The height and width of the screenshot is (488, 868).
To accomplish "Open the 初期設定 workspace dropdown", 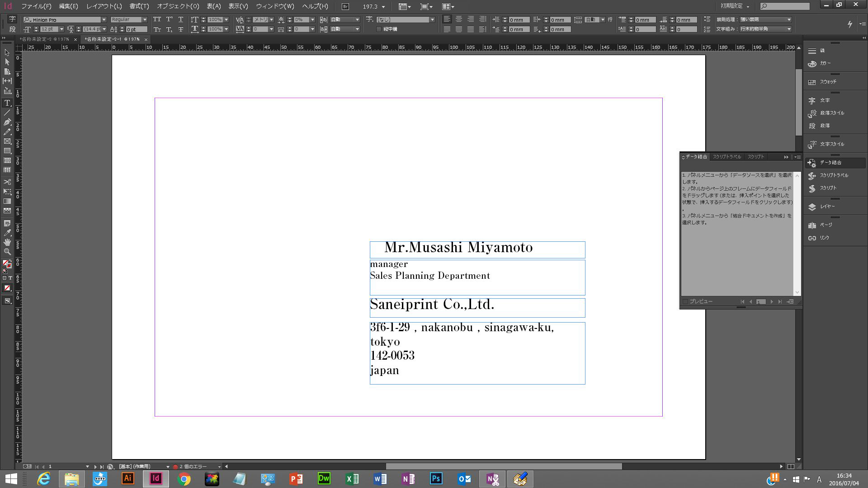I will click(735, 6).
